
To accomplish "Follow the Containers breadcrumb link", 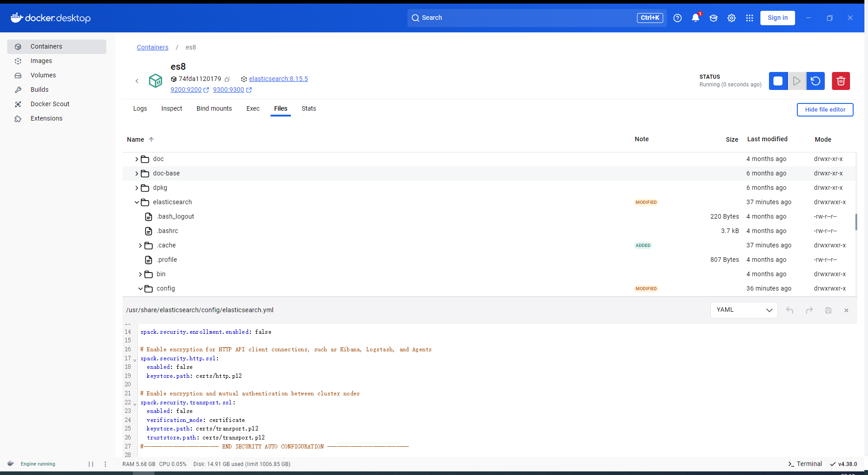I will coord(153,48).
